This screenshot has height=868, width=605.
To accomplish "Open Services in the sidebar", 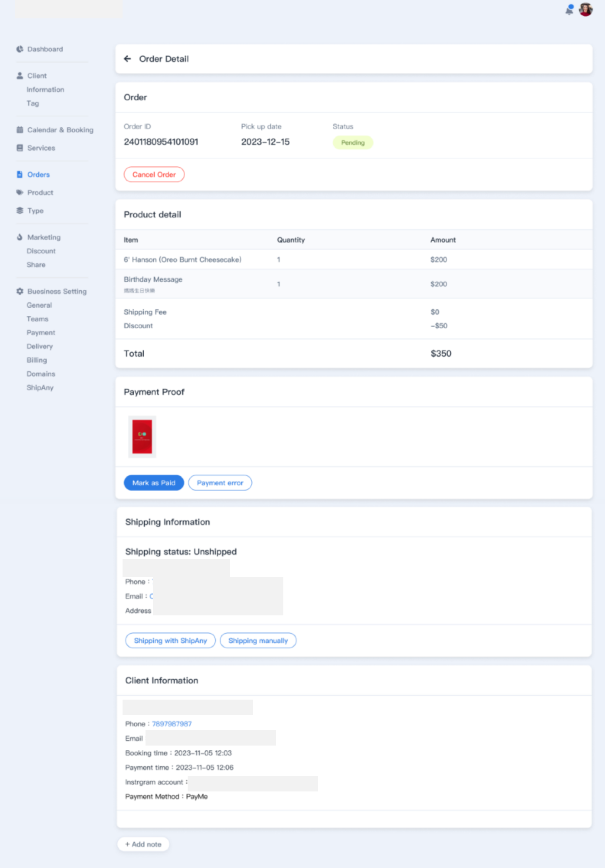I will [x=41, y=148].
